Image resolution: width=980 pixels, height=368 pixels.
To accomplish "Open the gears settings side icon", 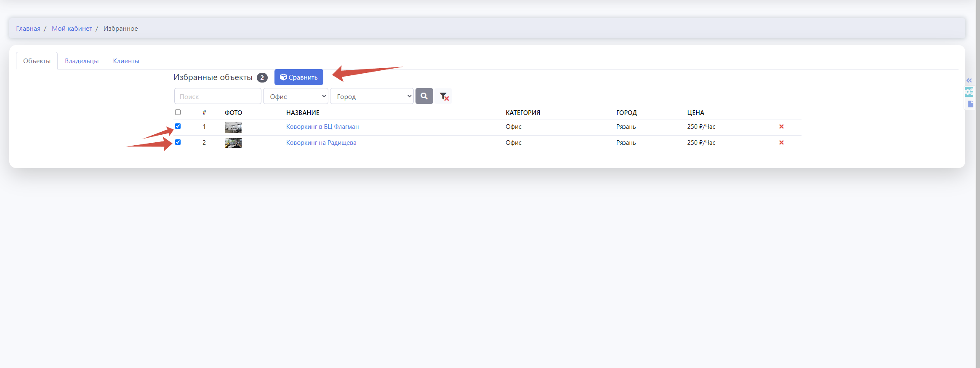I will point(969,92).
